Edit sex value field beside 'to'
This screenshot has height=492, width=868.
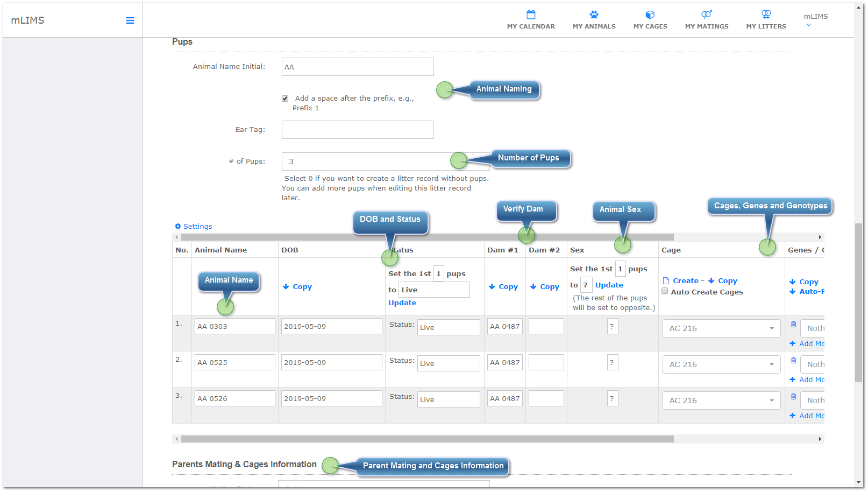tap(586, 285)
